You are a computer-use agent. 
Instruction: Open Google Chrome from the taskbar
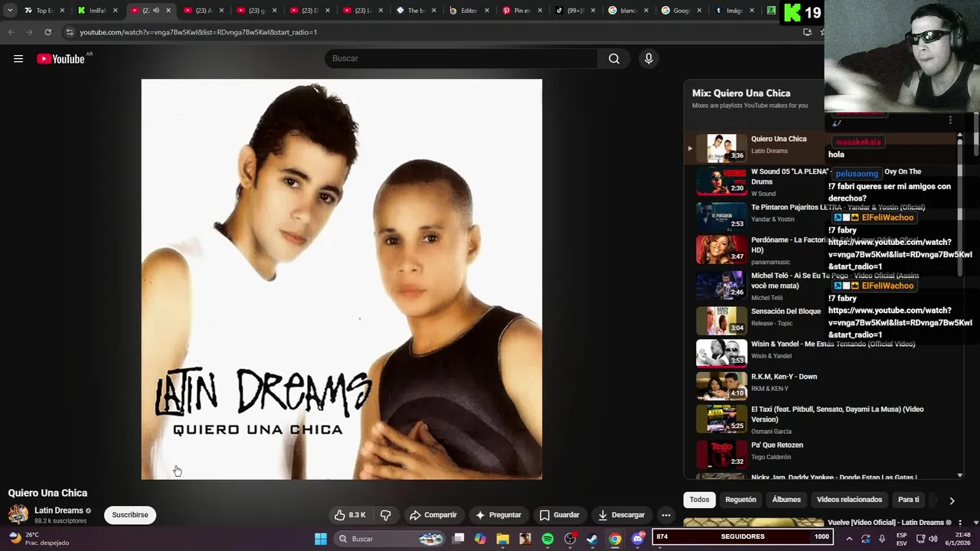[615, 539]
